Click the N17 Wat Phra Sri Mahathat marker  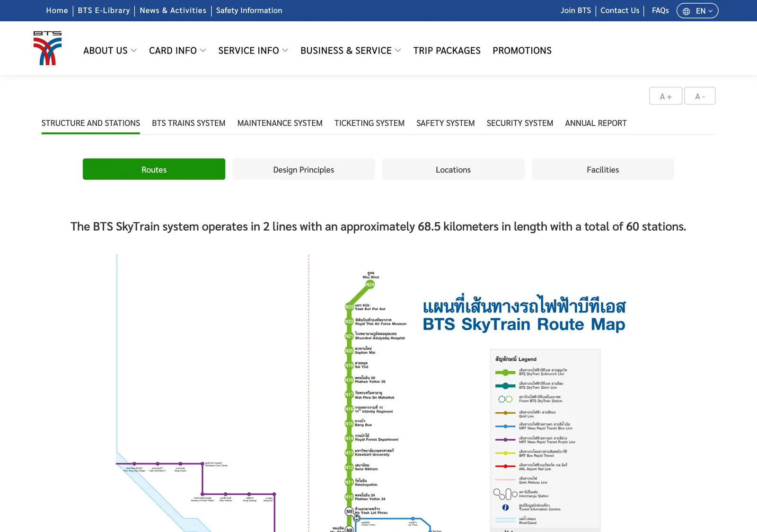[349, 394]
